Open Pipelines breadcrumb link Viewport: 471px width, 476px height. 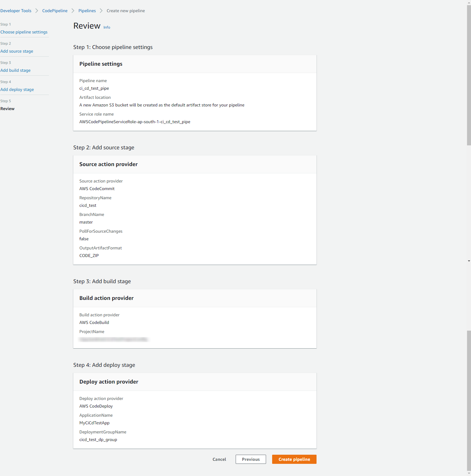point(87,11)
